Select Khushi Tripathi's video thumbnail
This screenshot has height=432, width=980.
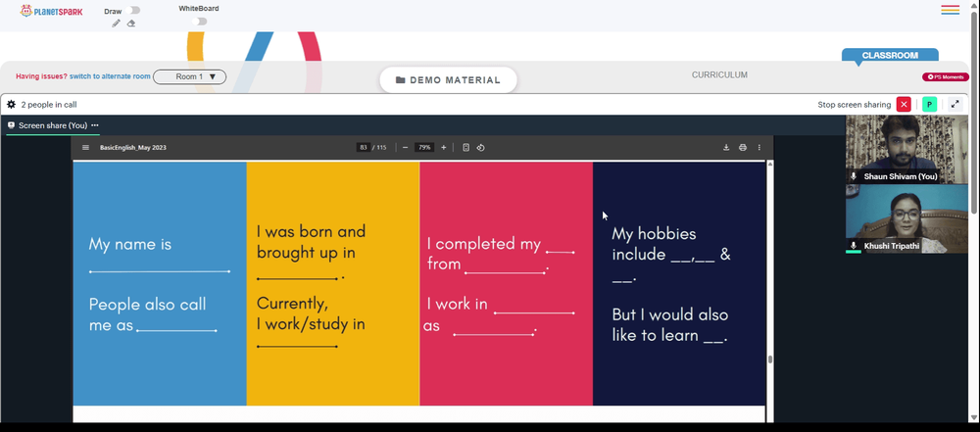(x=906, y=218)
